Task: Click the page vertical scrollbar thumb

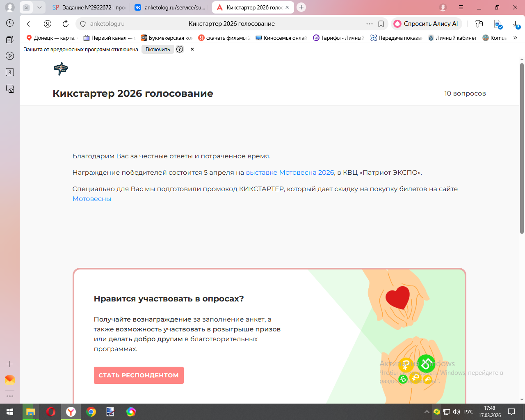Action: 522,148
